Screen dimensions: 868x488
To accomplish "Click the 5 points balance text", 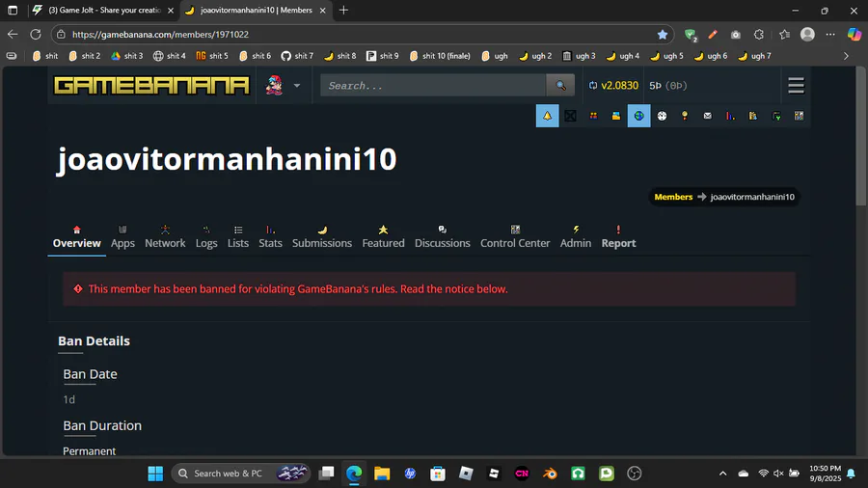I will [x=655, y=85].
